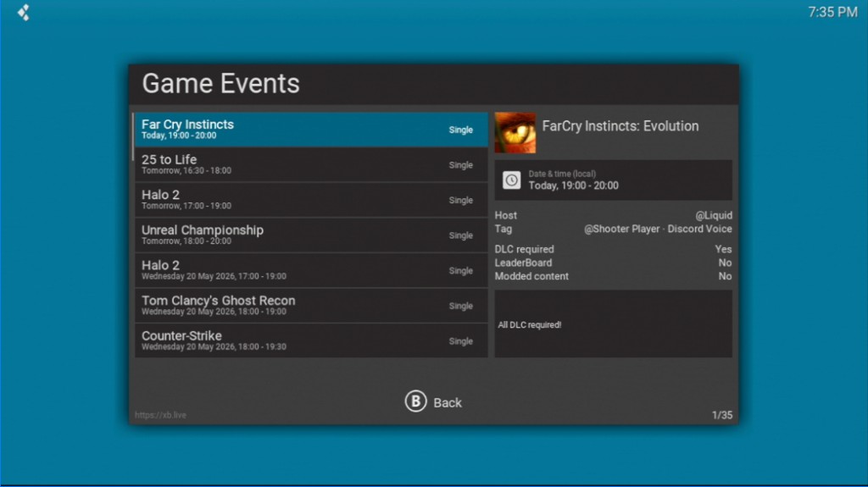
Task: Click the B button icon
Action: click(x=415, y=401)
